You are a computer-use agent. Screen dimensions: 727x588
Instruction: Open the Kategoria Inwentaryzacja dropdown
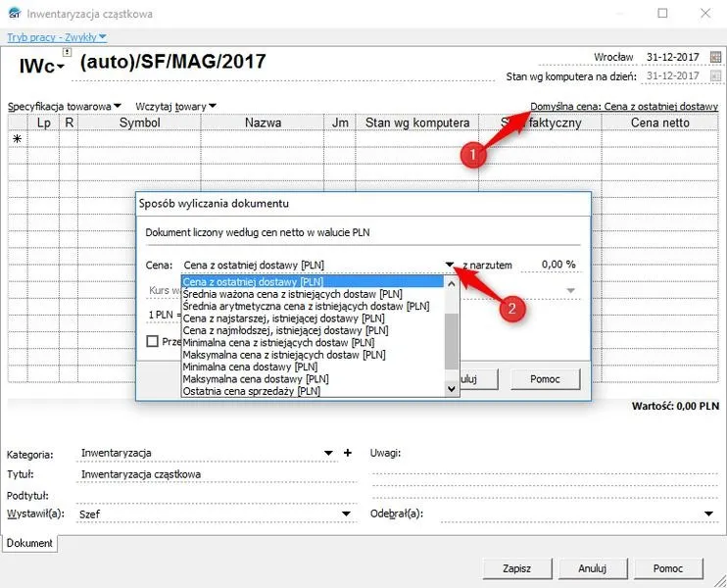(328, 453)
